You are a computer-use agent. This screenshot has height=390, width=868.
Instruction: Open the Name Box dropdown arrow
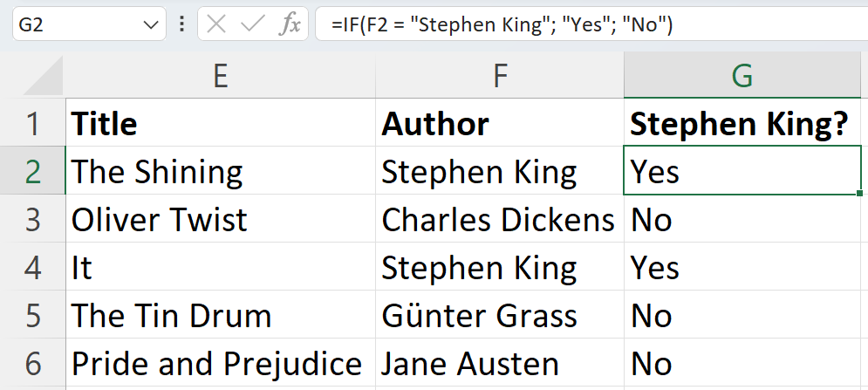pyautogui.click(x=151, y=25)
